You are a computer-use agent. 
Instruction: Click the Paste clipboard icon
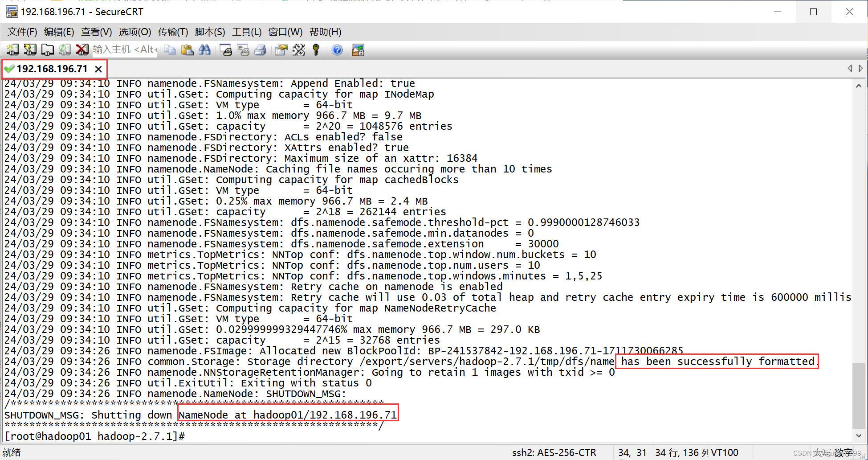pos(187,49)
